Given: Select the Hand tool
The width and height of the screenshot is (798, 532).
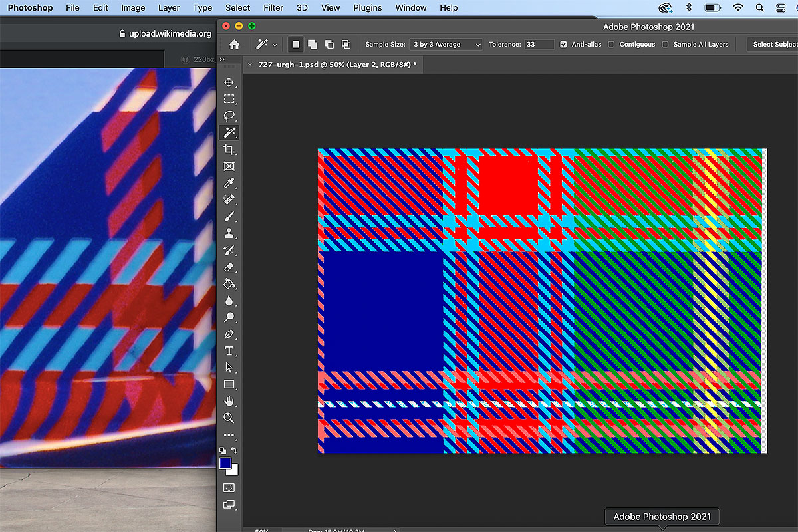Looking at the screenshot, I should coord(229,401).
